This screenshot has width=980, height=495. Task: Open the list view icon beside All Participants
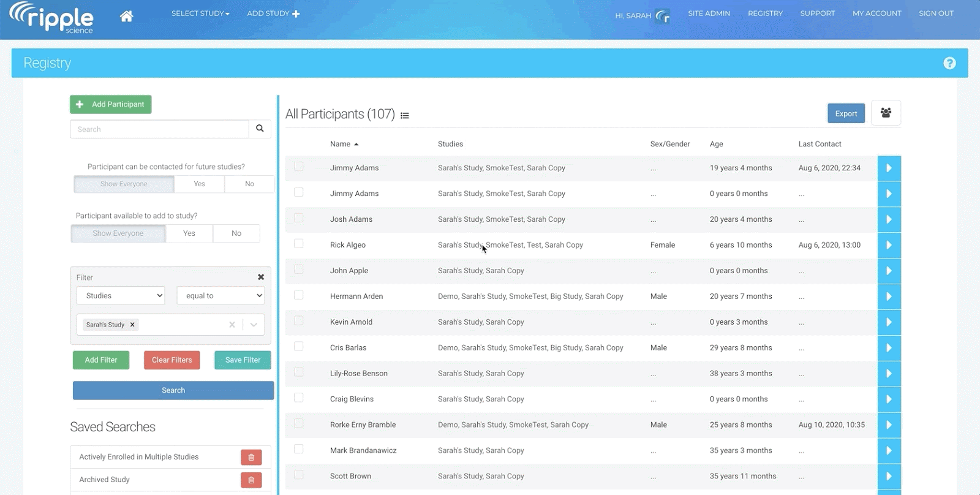(405, 115)
